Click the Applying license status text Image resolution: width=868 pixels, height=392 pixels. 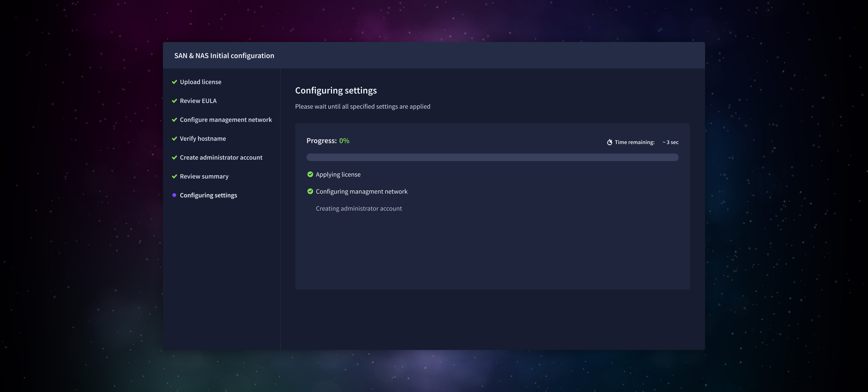(338, 175)
